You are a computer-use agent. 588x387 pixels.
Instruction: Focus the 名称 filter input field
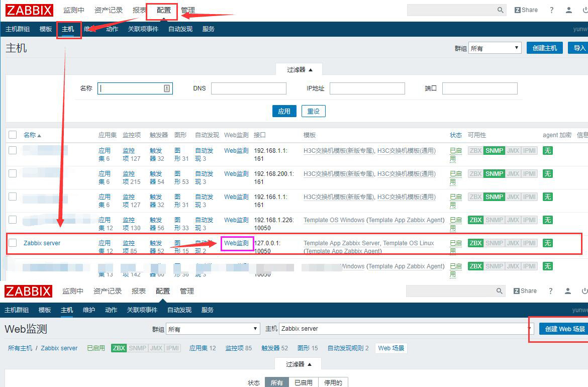[135, 88]
